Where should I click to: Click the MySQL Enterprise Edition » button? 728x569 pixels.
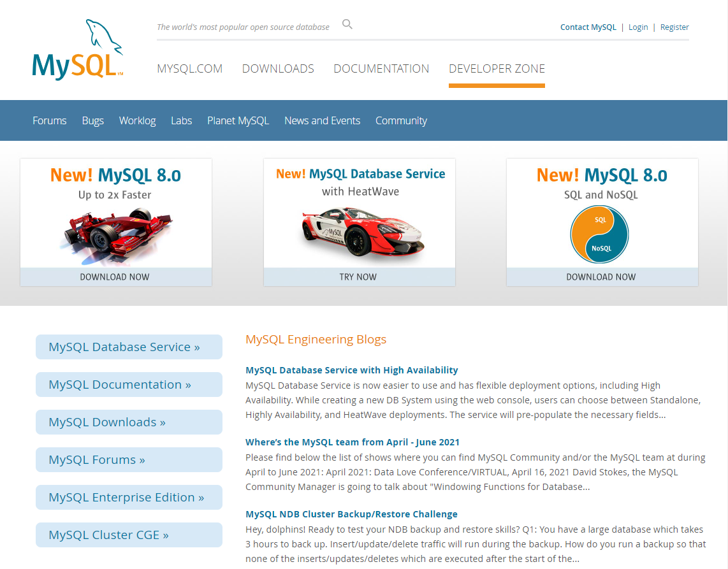tap(129, 497)
